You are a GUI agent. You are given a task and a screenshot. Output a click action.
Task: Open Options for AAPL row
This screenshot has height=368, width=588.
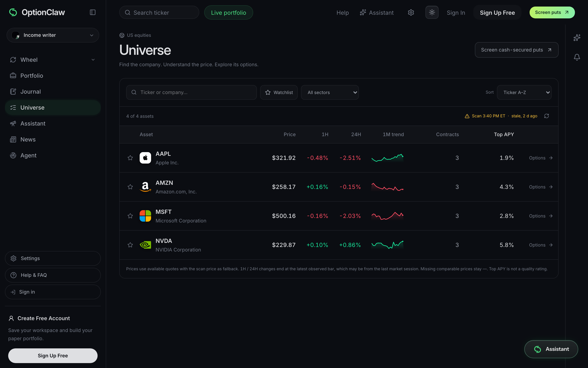coord(541,158)
